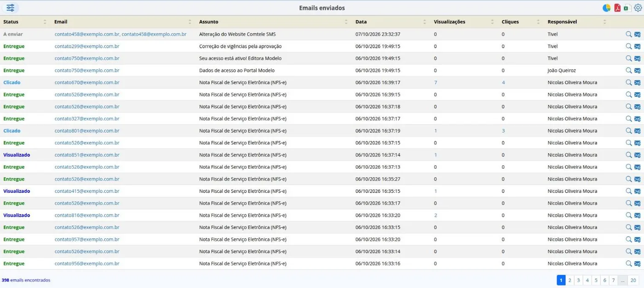
Task: Select subject 'Dados de acesso ao Portal Modelo'
Action: tap(236, 70)
